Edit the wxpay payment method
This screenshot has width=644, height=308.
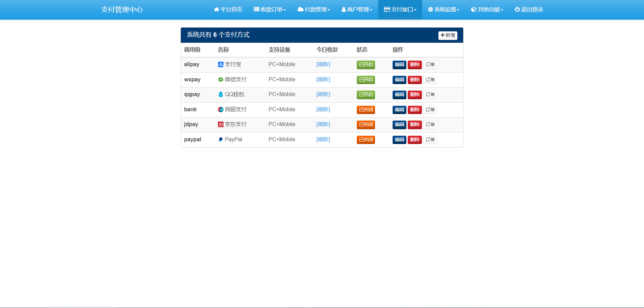tap(399, 80)
